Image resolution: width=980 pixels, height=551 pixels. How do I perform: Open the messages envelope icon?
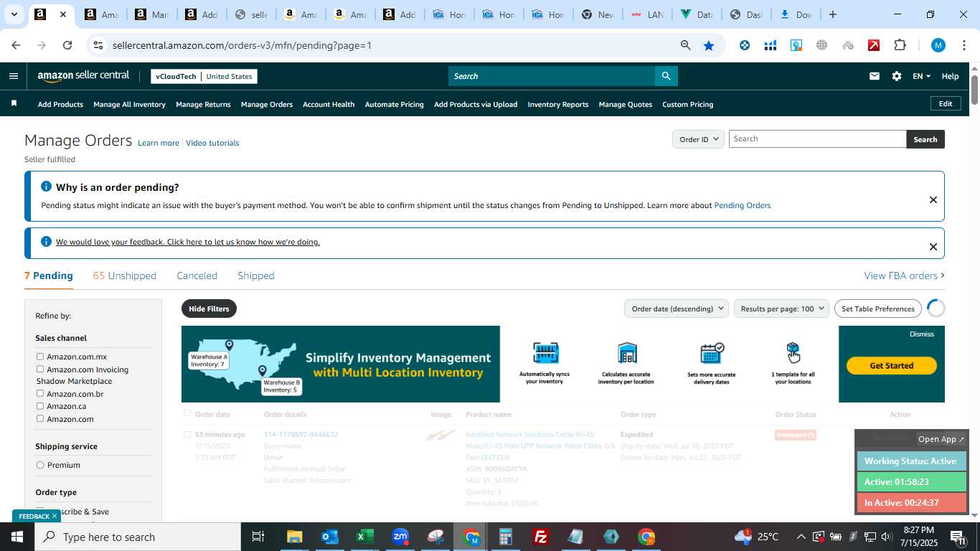874,76
